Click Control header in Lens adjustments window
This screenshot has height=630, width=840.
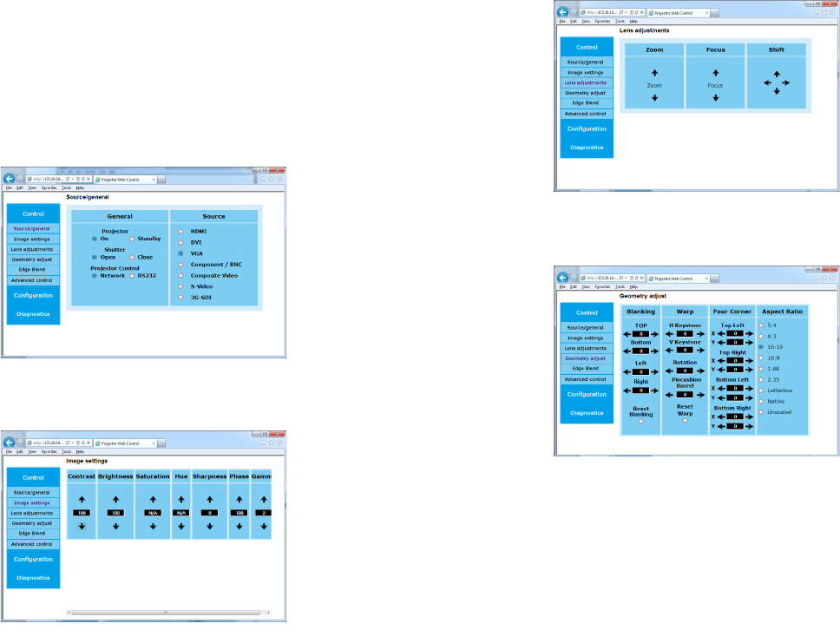(x=587, y=47)
